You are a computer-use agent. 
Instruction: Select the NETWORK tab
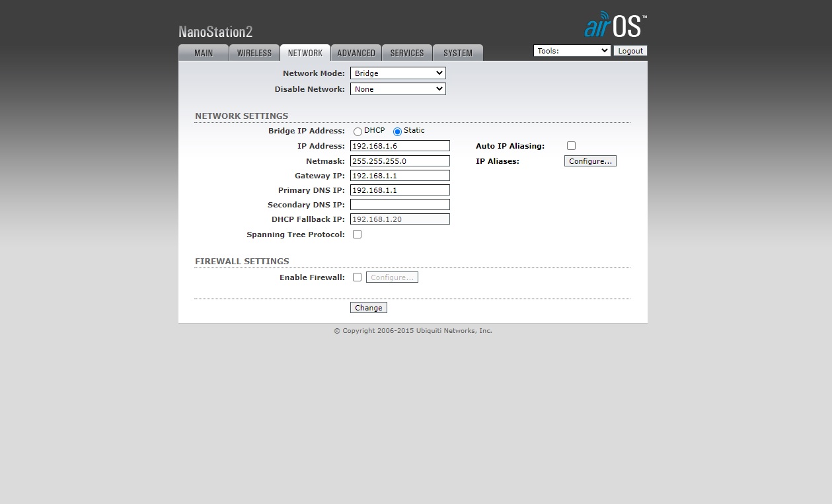point(305,53)
